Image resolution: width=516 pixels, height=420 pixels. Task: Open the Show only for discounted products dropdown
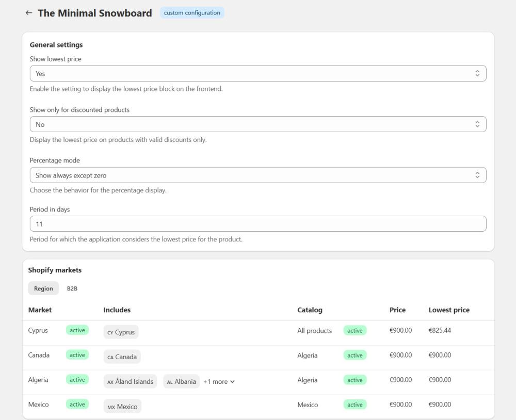pos(258,124)
